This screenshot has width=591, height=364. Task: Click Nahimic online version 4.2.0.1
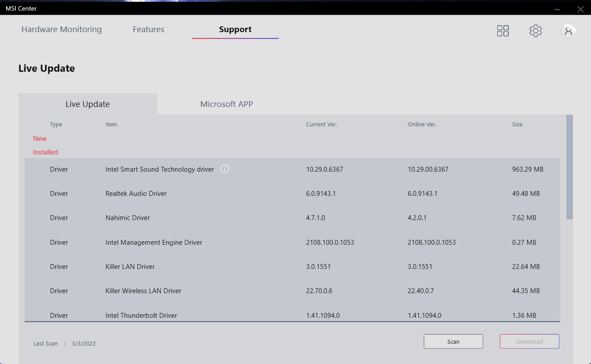[x=417, y=218]
